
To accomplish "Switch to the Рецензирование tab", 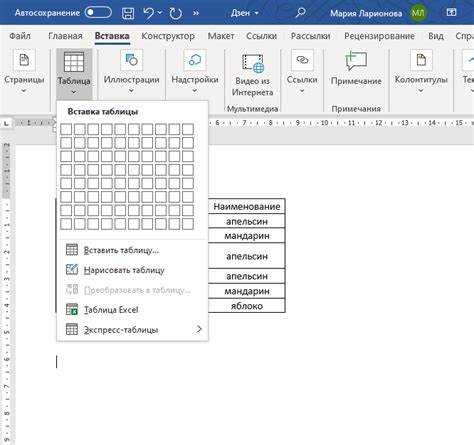I will click(x=379, y=36).
